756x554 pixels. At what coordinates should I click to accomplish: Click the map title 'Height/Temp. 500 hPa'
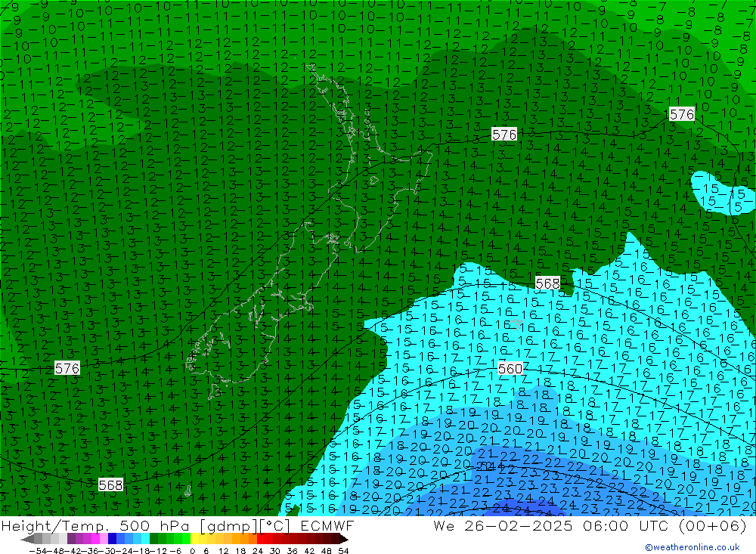95,525
